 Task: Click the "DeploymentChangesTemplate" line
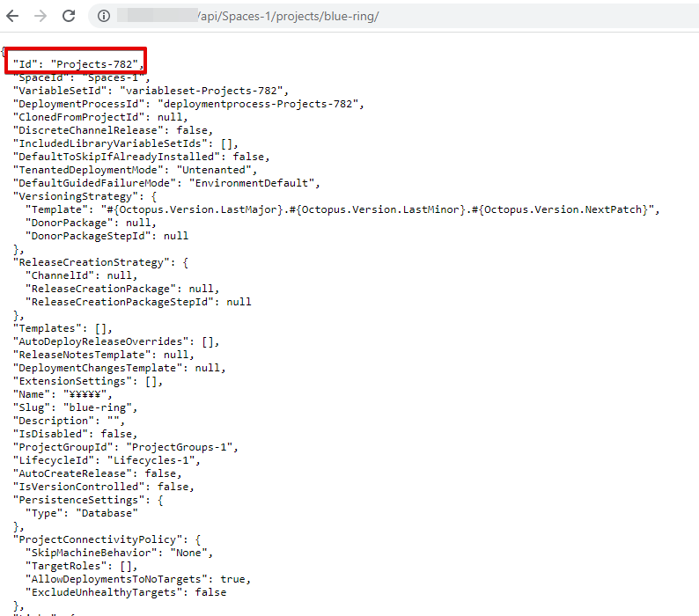[120, 368]
